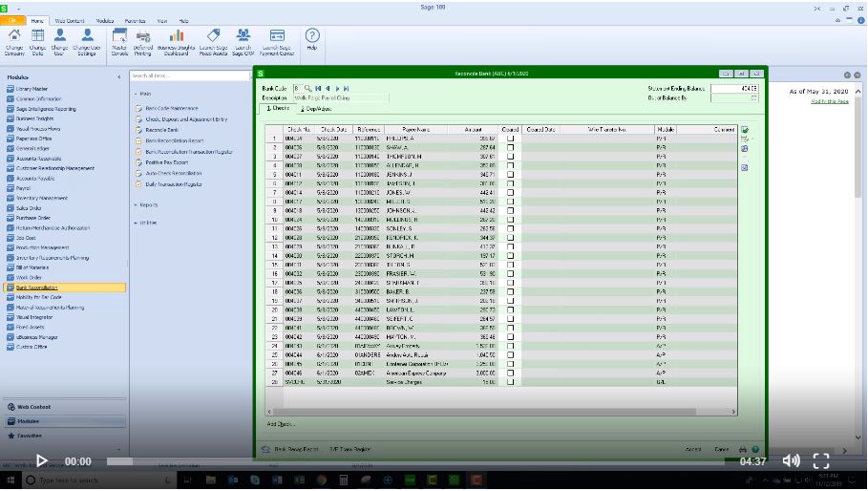Viewport: 868px width, 491px height.
Task: Open Check, Deposit and Adjustment Entry
Action: click(186, 119)
